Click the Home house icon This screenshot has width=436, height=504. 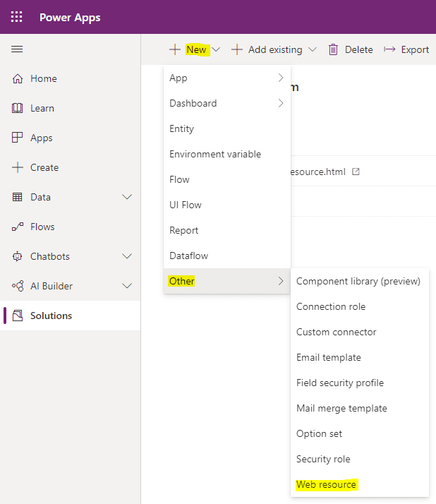point(18,78)
